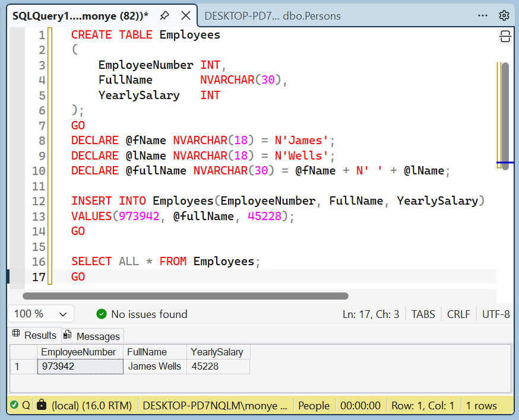Click the GO statement on line 17
The image size is (519, 420).
[78, 276]
